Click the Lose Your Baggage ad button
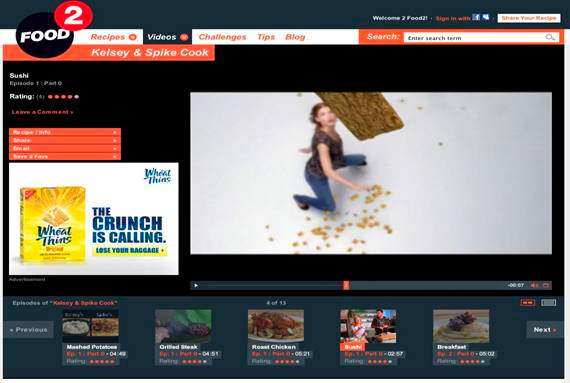This screenshot has width=570, height=383. click(130, 250)
